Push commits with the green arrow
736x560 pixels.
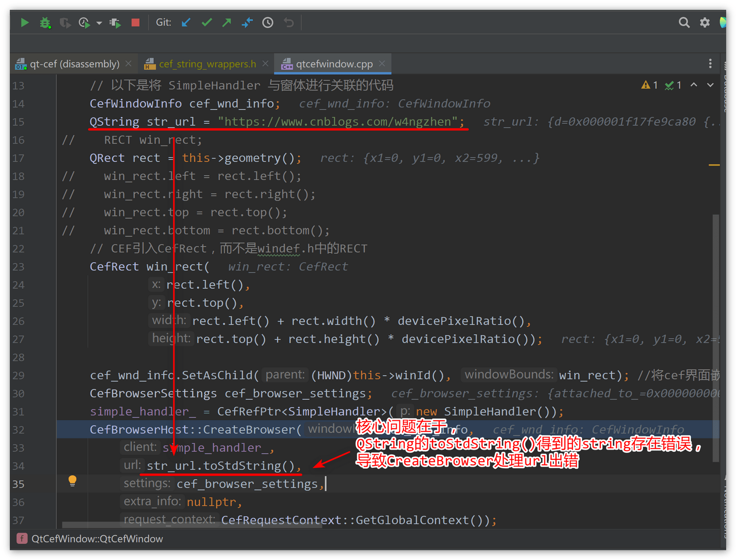coord(227,22)
